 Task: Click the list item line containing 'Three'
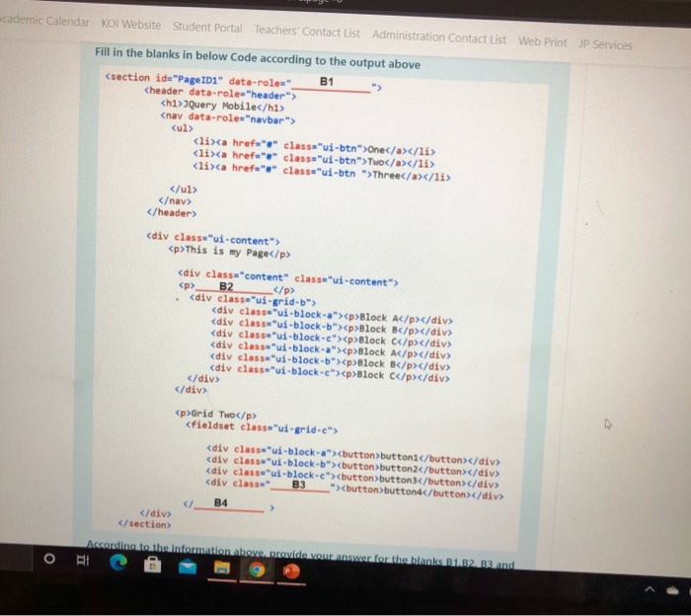point(322,173)
